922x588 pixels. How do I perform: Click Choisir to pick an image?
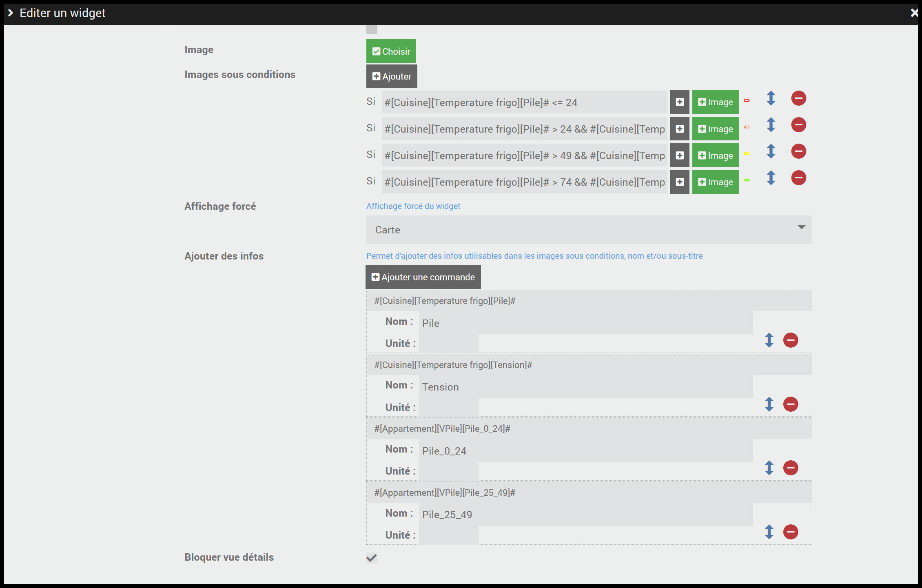click(391, 51)
